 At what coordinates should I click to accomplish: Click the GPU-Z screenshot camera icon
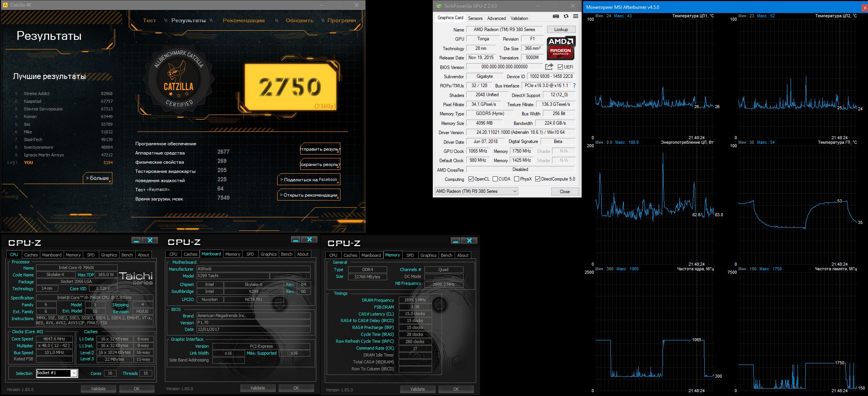(x=556, y=16)
